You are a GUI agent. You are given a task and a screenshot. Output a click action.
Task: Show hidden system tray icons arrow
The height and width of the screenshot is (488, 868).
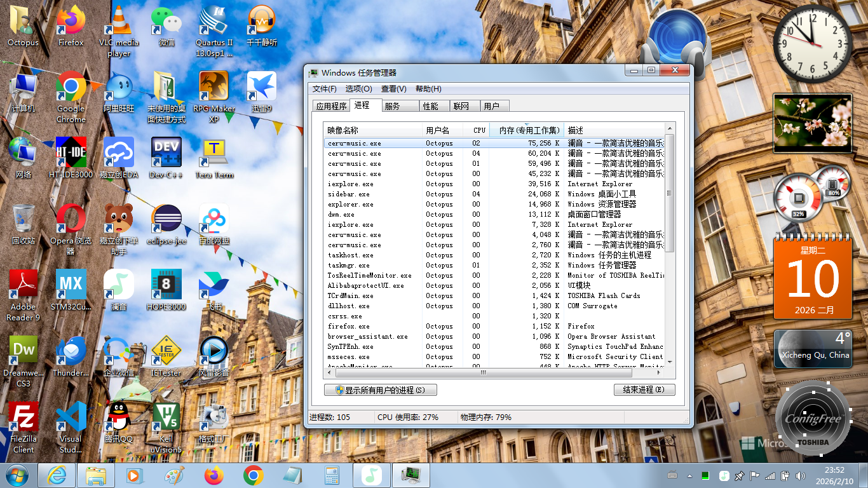[689, 475]
